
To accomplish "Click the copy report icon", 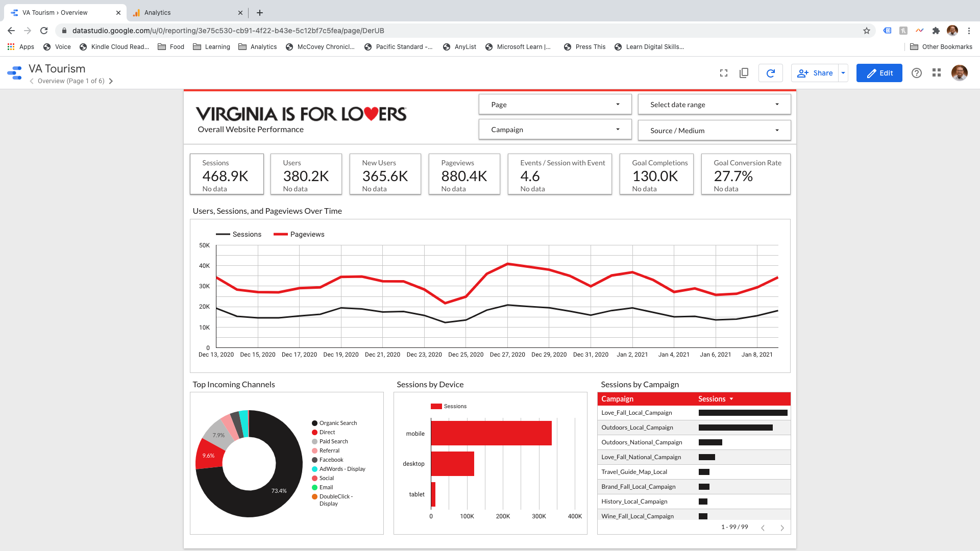I will [744, 73].
